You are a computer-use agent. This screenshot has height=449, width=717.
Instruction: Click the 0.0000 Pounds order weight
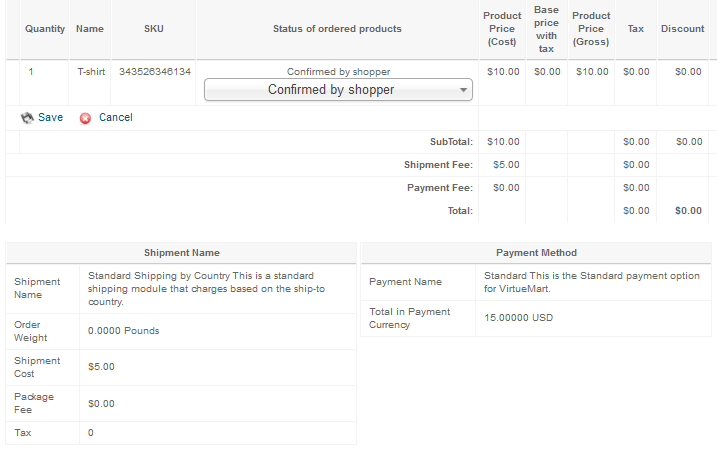[123, 331]
